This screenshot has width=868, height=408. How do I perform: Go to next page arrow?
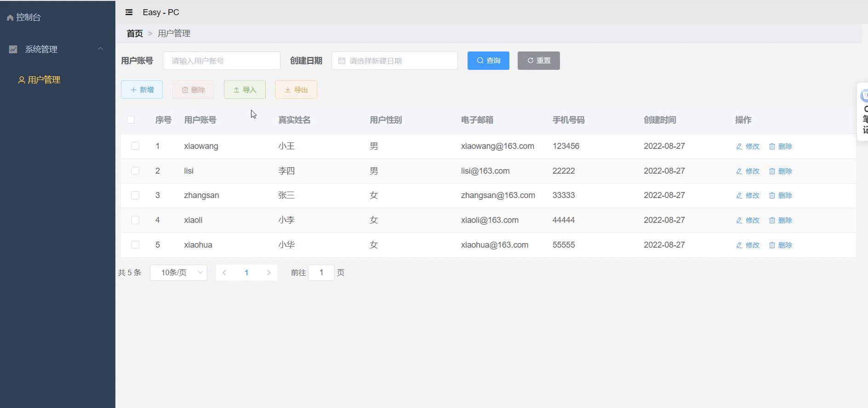(268, 272)
